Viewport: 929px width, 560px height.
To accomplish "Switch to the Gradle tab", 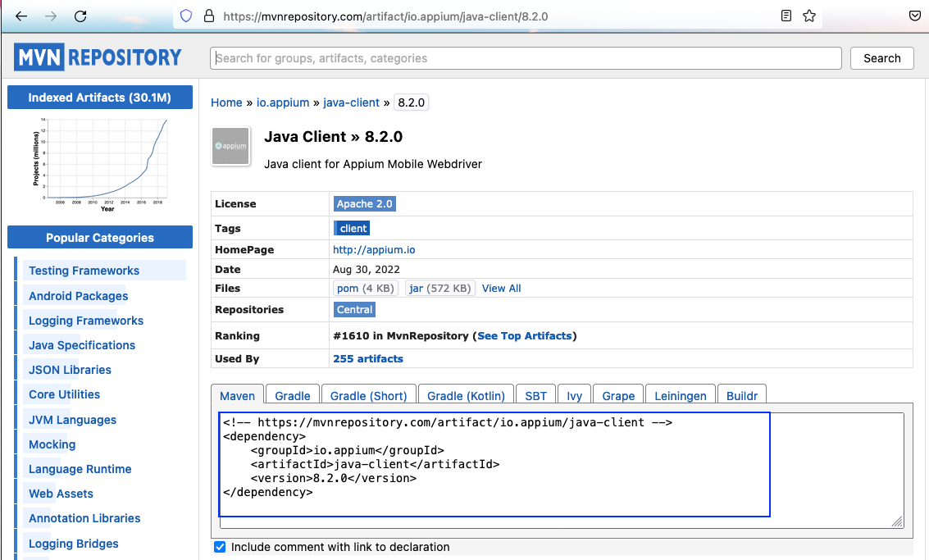I will point(293,396).
